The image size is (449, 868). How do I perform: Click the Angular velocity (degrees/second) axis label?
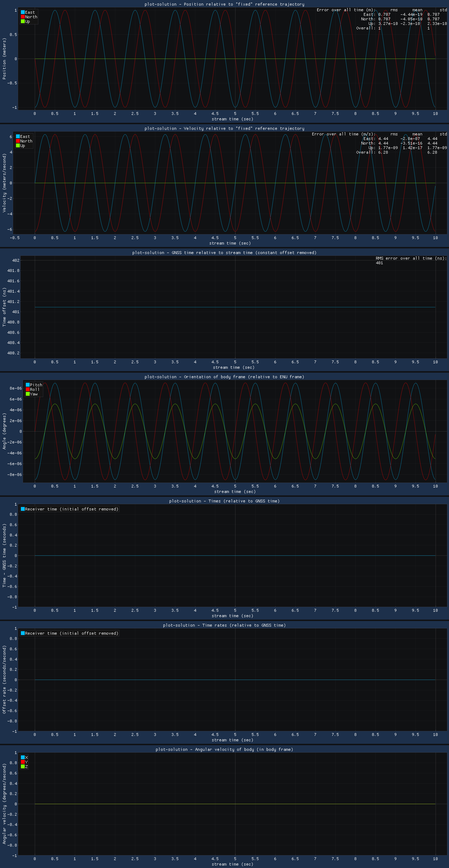[x=4, y=804]
